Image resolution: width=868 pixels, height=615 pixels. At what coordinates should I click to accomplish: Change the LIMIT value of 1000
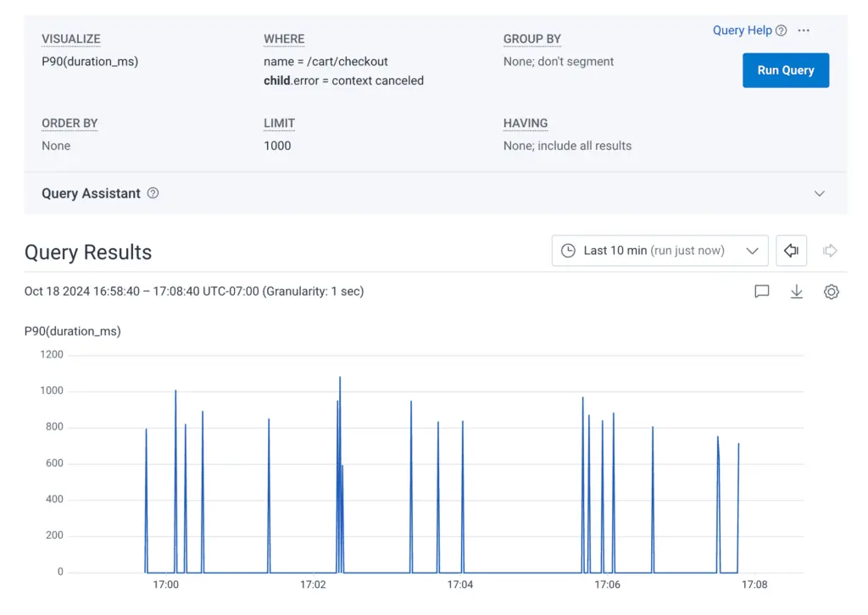coord(277,146)
